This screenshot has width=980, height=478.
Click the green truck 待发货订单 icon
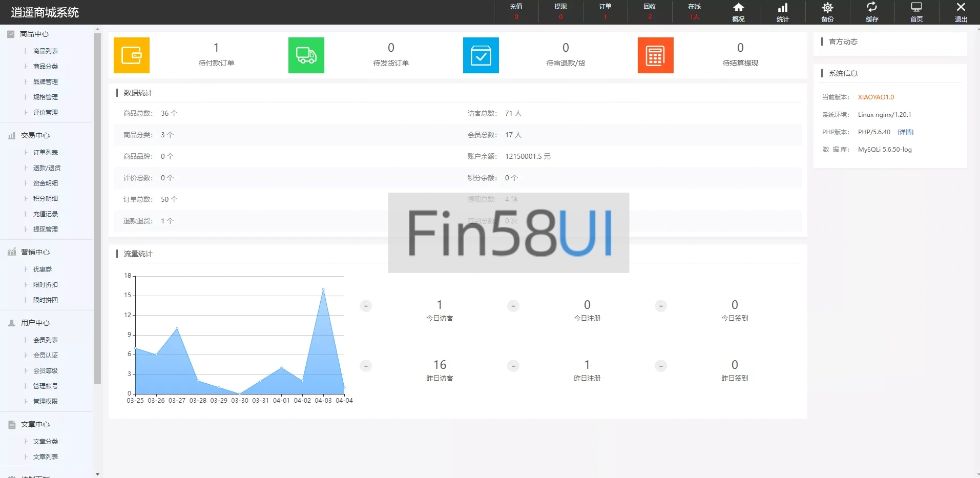306,55
